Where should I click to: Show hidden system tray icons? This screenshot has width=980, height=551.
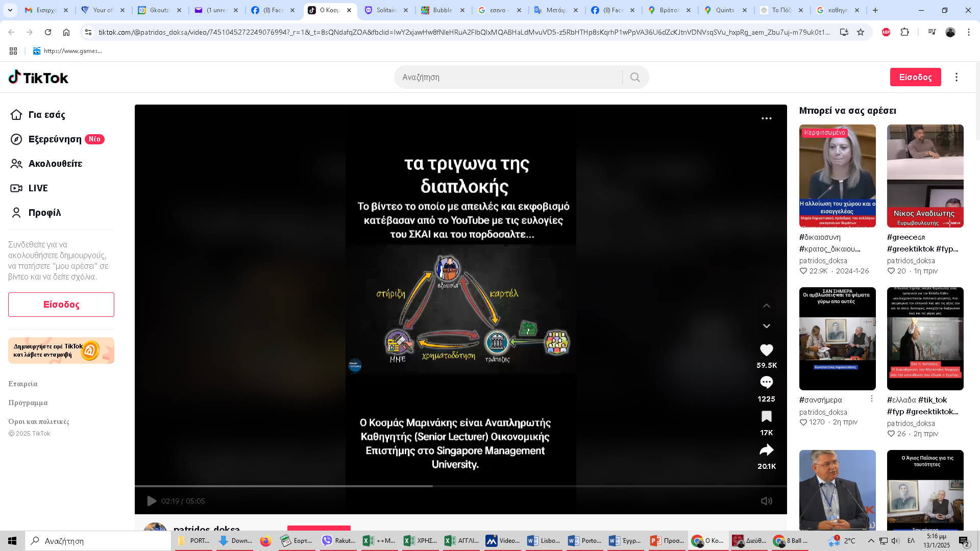click(871, 541)
